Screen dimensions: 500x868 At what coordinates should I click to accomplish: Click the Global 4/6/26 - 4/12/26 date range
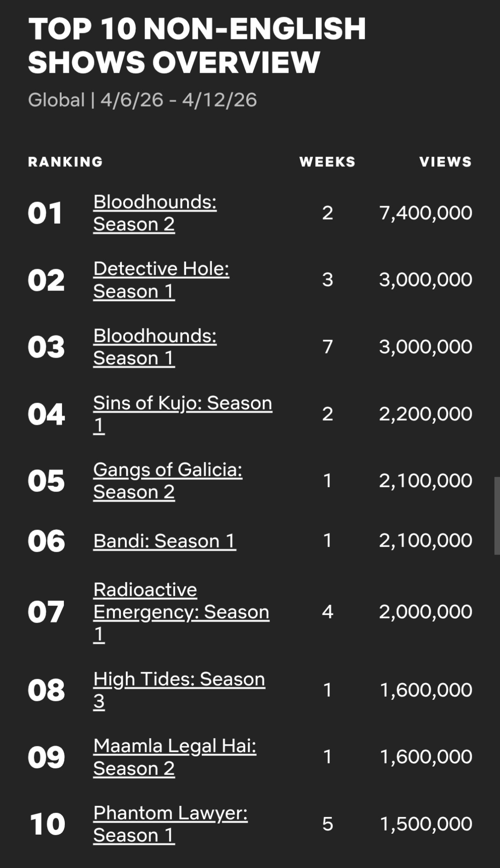pyautogui.click(x=142, y=100)
